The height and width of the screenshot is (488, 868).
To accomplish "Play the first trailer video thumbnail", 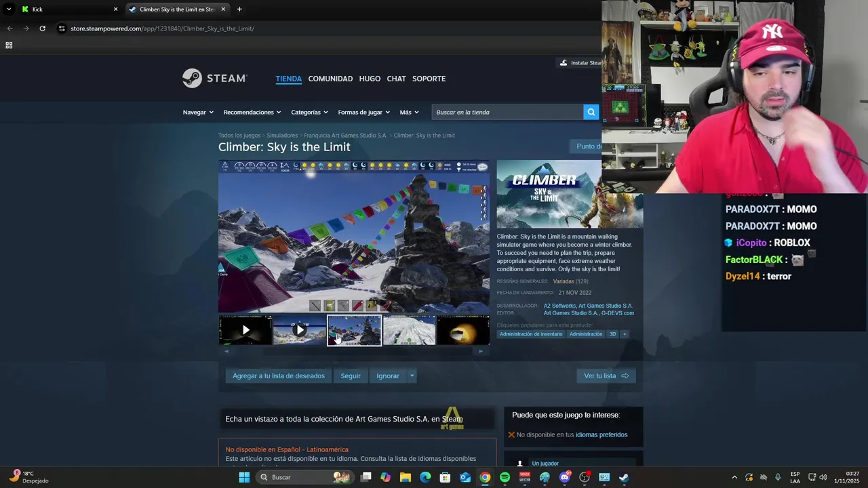I will [x=245, y=330].
